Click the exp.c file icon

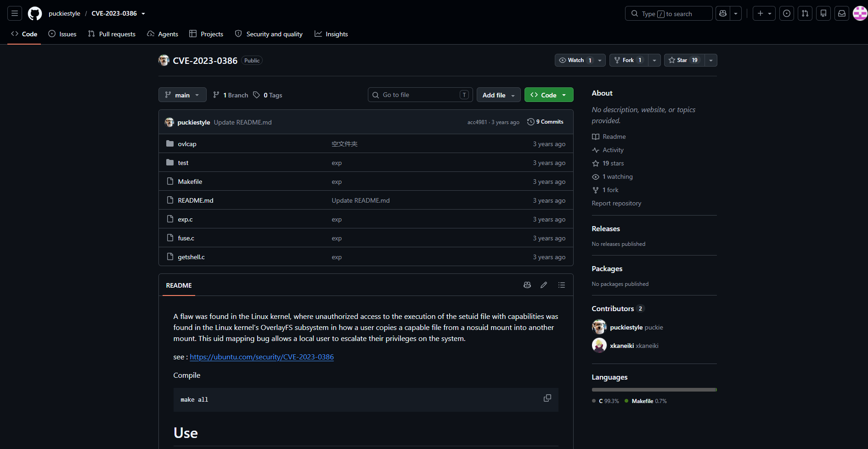pos(170,219)
